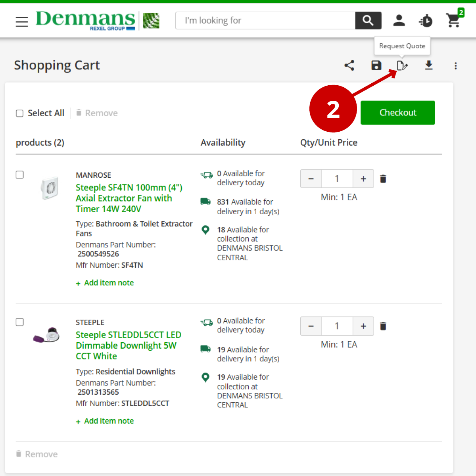Image resolution: width=476 pixels, height=476 pixels.
Task: Click the search magnifier button
Action: [368, 21]
